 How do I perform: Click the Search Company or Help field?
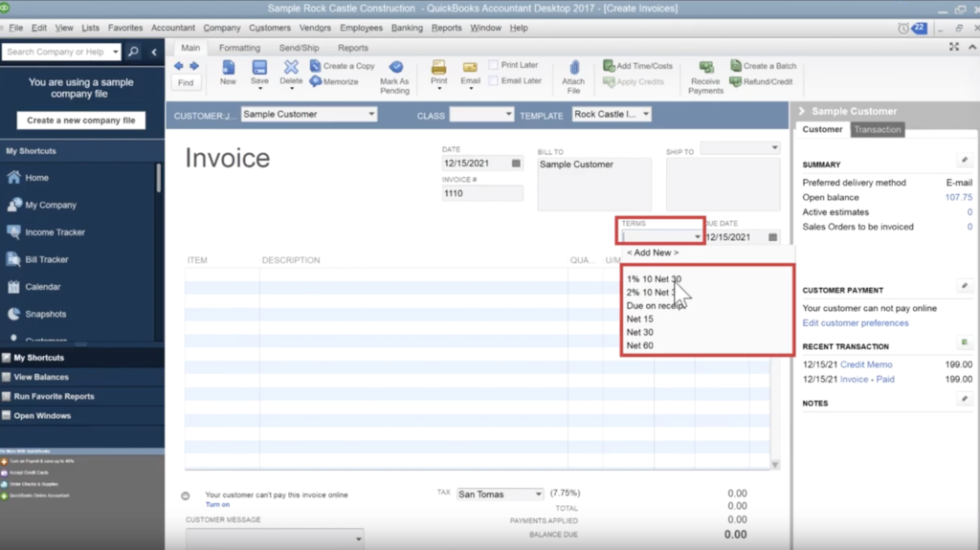click(x=56, y=52)
